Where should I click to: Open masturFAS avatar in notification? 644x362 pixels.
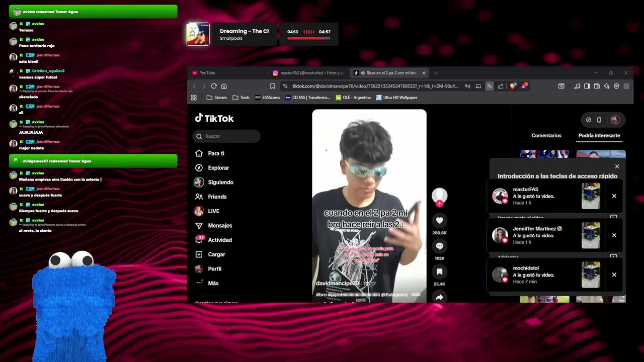[500, 196]
